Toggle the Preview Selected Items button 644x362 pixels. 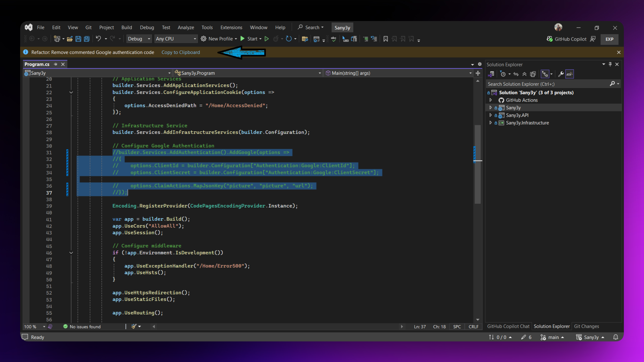pyautogui.click(x=570, y=74)
